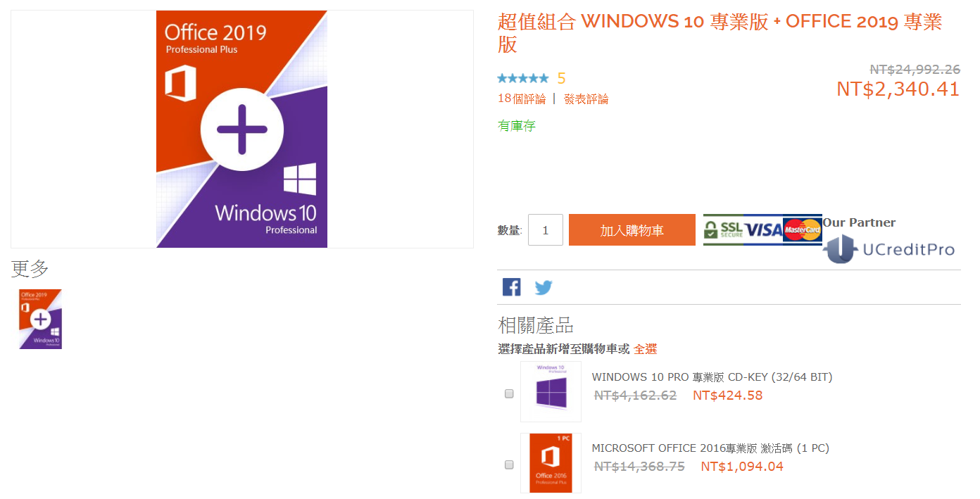The image size is (980, 499).
Task: Open the 18個評論 reviews link
Action: pos(521,99)
